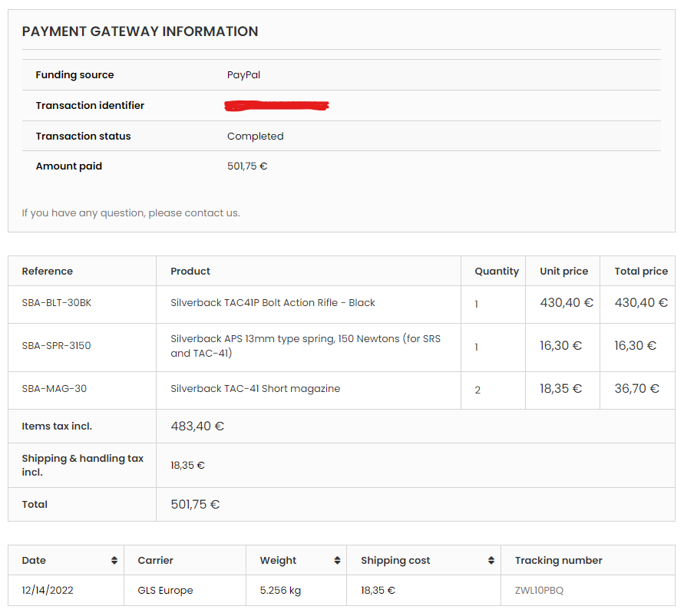The height and width of the screenshot is (616, 684).
Task: Click the sort arrows in Weight column
Action: [337, 561]
